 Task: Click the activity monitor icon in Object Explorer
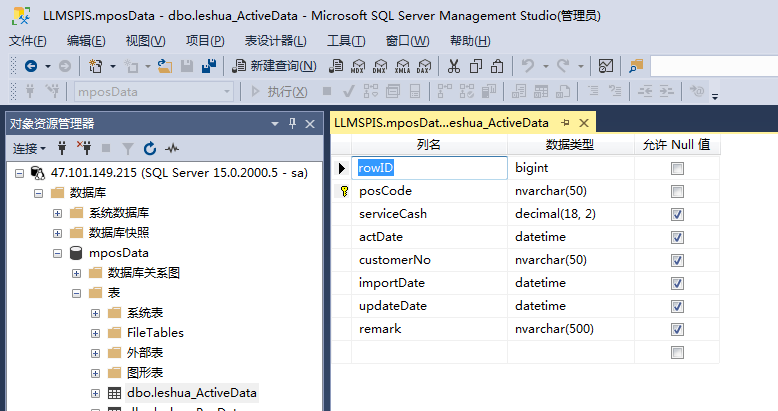(x=172, y=148)
